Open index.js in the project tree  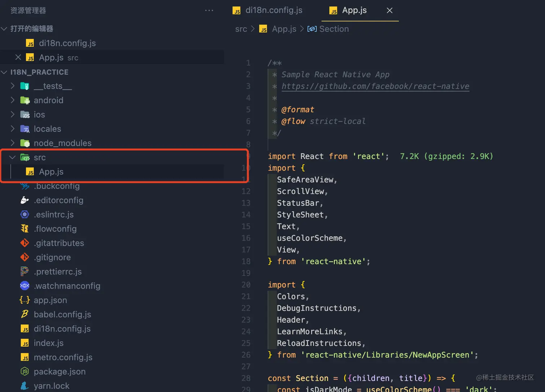pyautogui.click(x=49, y=343)
